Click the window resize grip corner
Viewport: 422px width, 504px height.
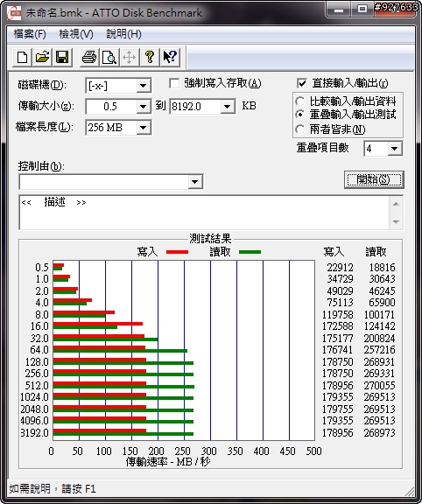click(409, 492)
